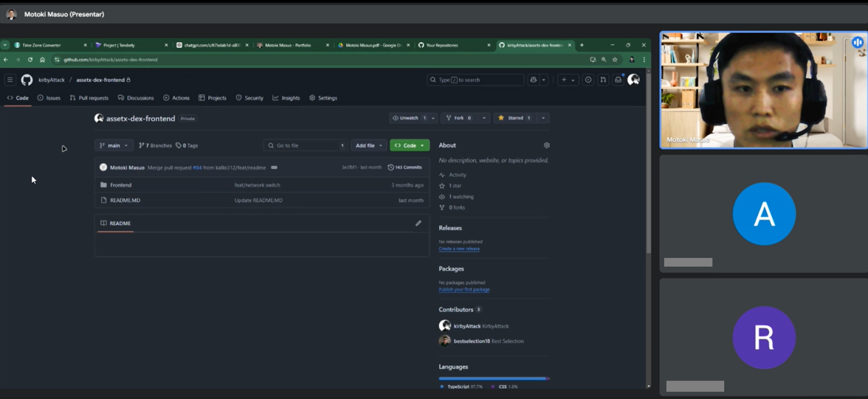
Task: Expand the commit message ellipsis
Action: [x=274, y=168]
